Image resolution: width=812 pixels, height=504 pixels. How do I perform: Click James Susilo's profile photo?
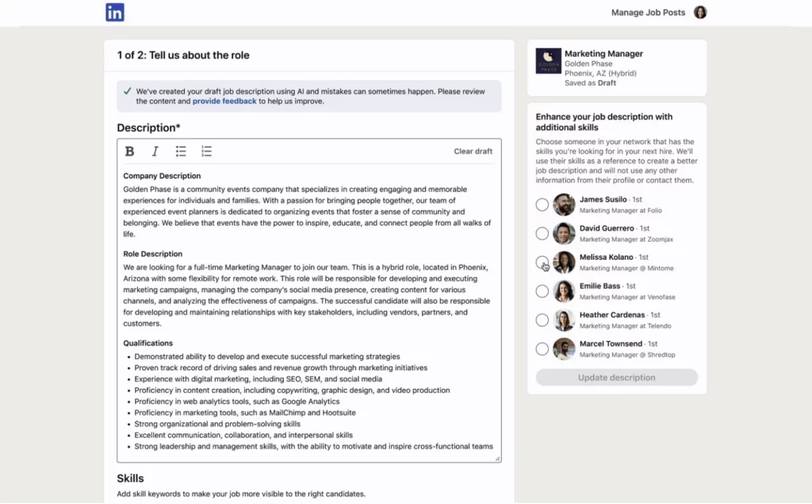[x=564, y=204]
